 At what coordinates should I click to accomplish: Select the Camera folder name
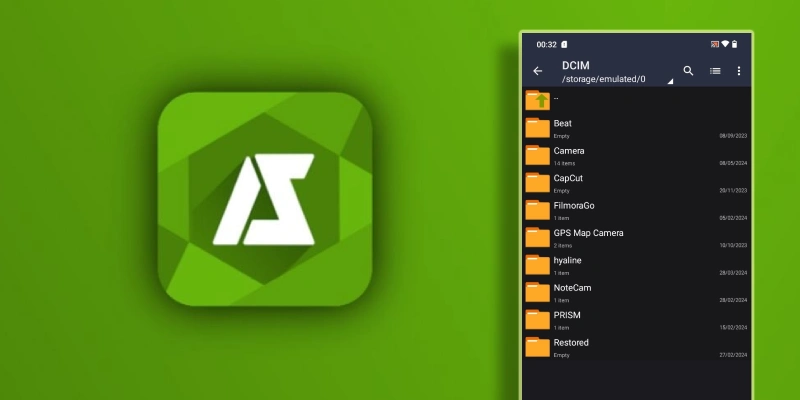point(569,151)
